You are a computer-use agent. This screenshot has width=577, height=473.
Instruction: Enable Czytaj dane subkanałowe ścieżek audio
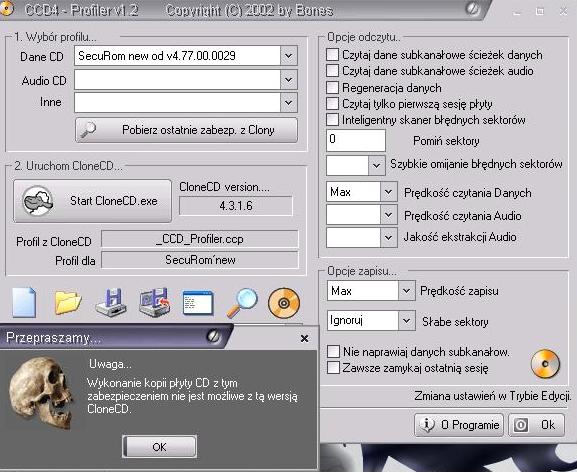tap(332, 71)
